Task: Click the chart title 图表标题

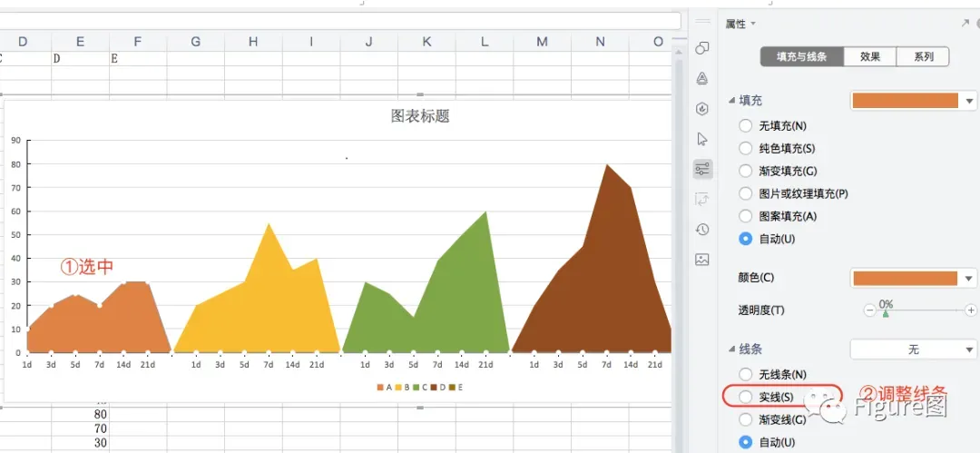Action: click(x=420, y=116)
